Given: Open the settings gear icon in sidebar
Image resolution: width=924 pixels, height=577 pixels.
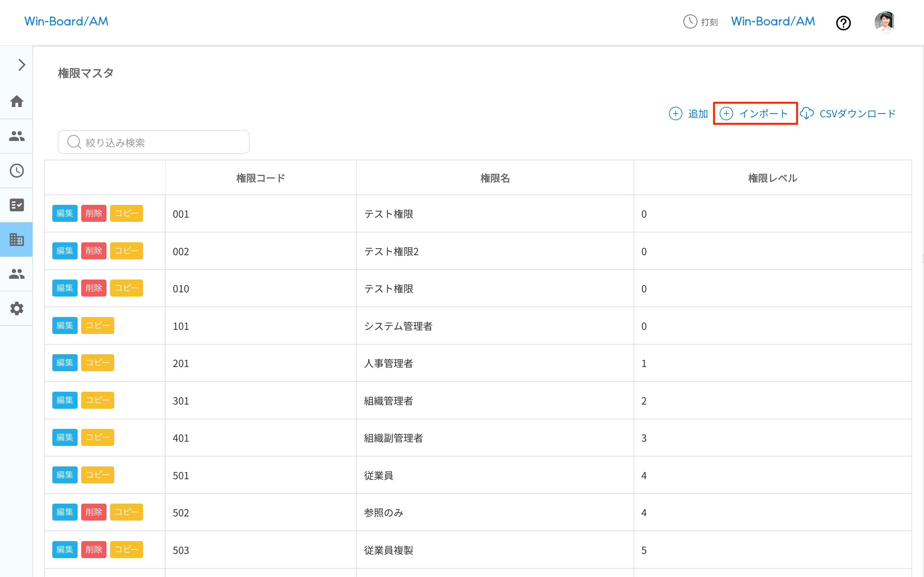Looking at the screenshot, I should click(x=16, y=308).
